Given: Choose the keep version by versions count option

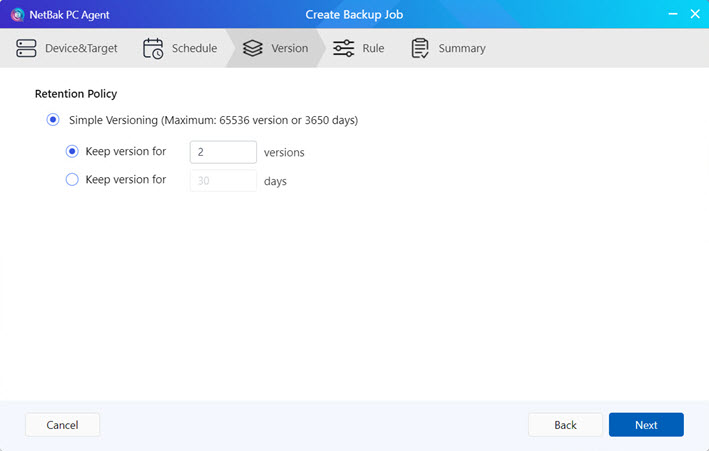Looking at the screenshot, I should coord(72,152).
